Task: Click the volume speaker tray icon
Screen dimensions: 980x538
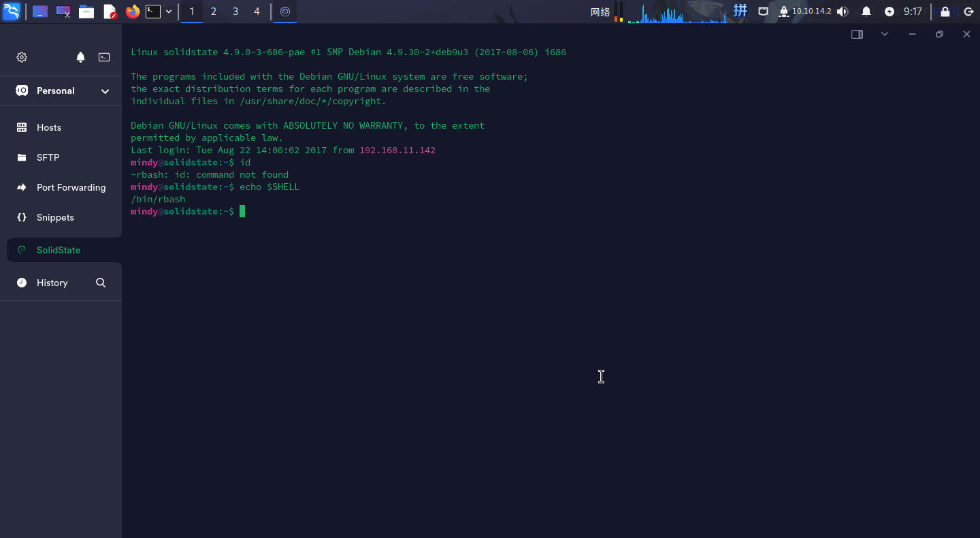Action: [x=843, y=12]
